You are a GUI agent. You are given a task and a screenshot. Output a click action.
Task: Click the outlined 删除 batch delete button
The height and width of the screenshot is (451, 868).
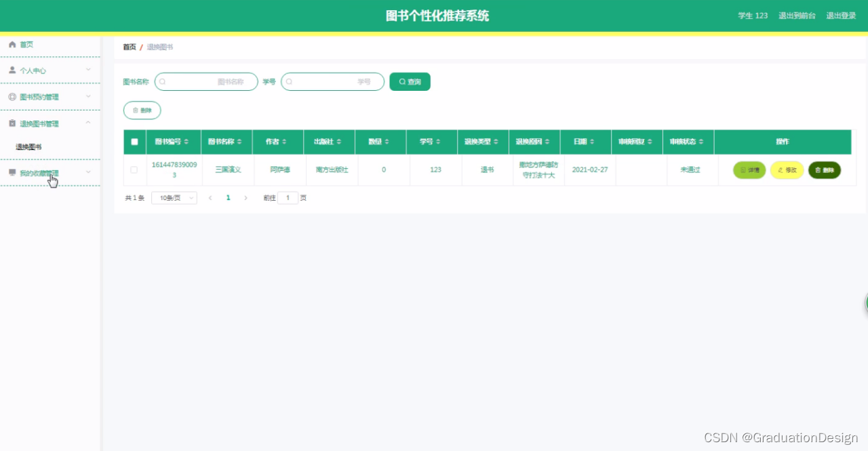click(142, 110)
